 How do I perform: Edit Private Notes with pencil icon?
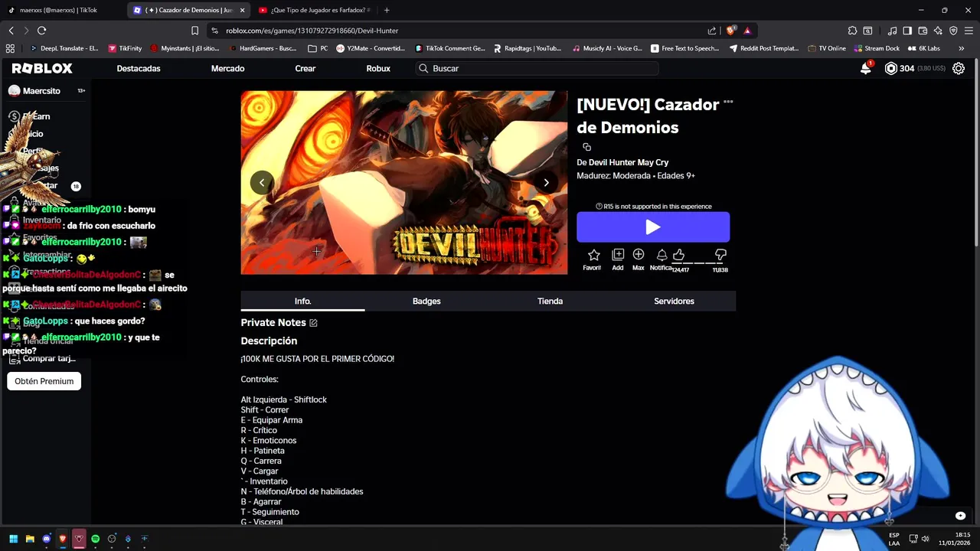pos(313,323)
